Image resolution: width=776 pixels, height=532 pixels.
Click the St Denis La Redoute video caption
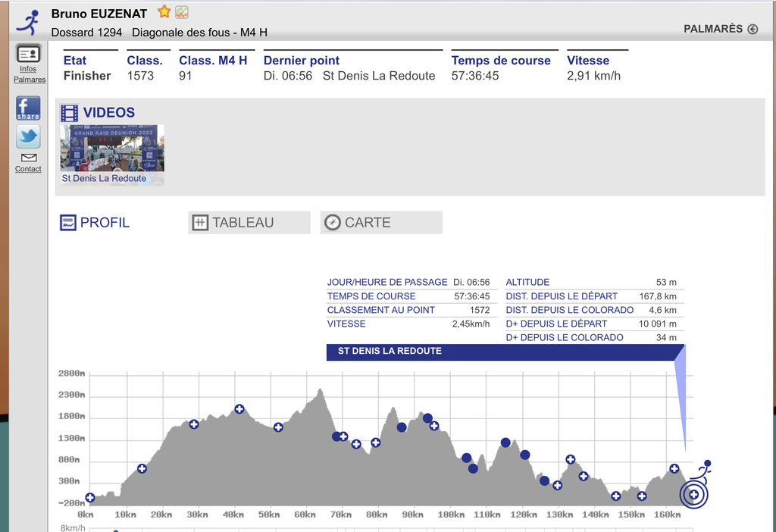pyautogui.click(x=104, y=179)
